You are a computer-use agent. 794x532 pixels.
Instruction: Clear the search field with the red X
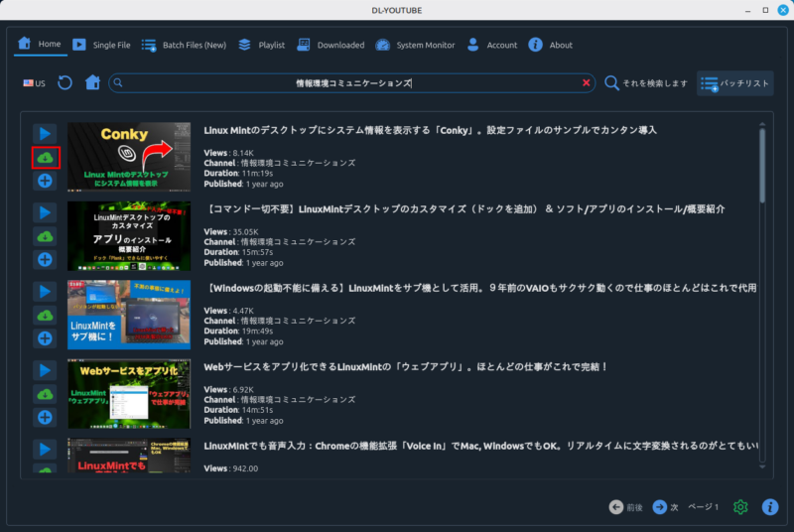[586, 83]
